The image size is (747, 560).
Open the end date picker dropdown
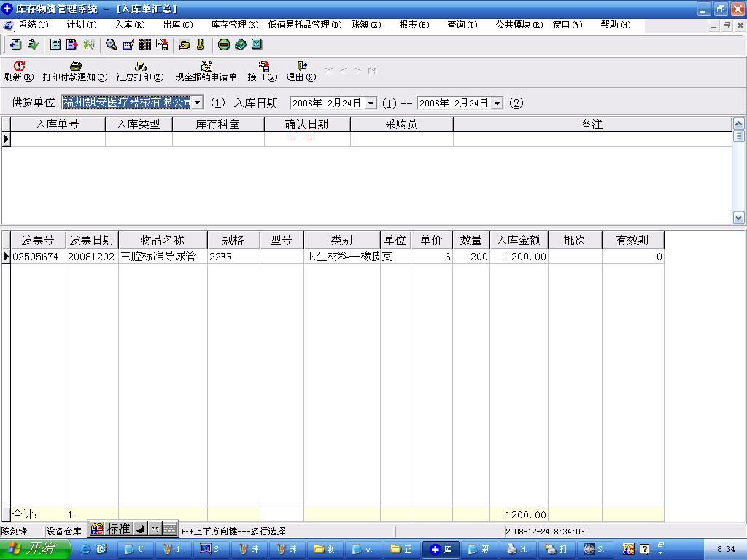pos(497,104)
